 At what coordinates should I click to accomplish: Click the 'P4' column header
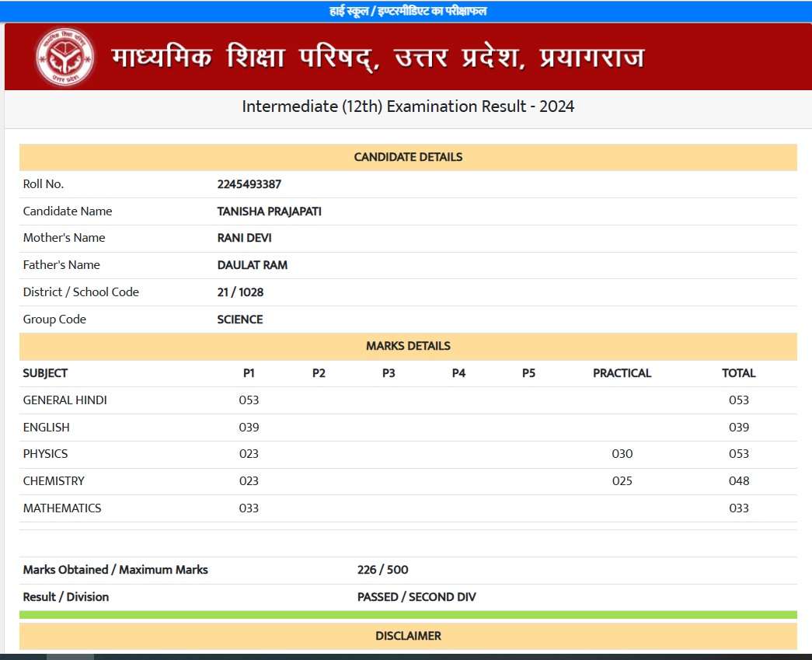(x=458, y=373)
